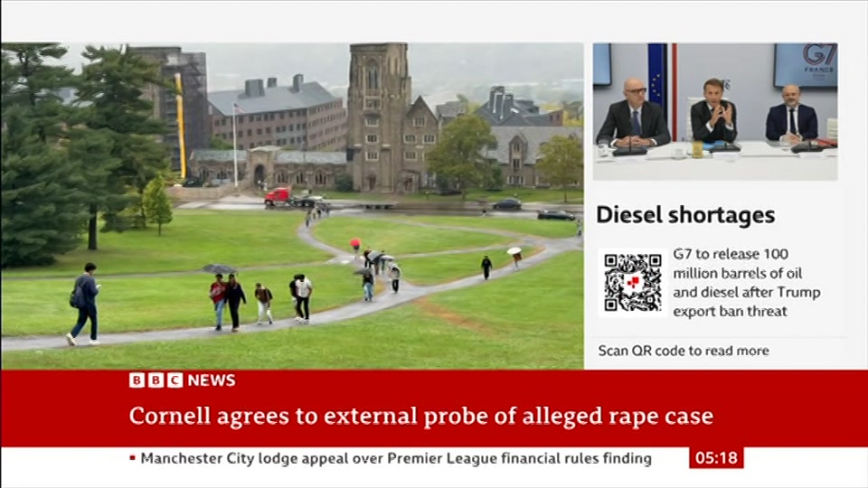Click the Cornell campus main video image

tap(292, 206)
